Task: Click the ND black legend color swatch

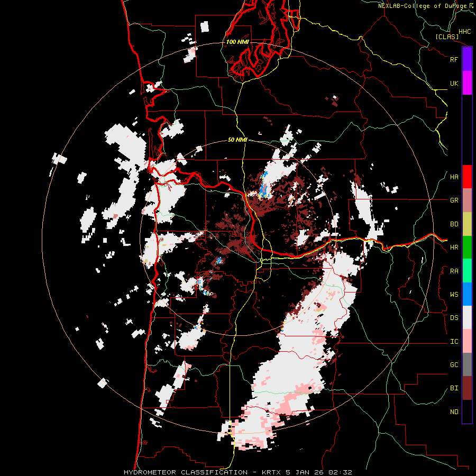Action: click(x=467, y=411)
